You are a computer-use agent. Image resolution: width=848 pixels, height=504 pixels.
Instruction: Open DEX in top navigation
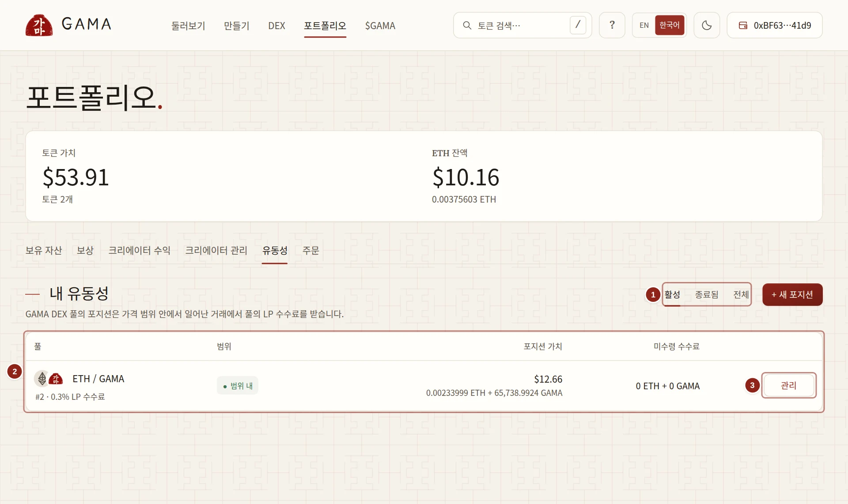276,26
